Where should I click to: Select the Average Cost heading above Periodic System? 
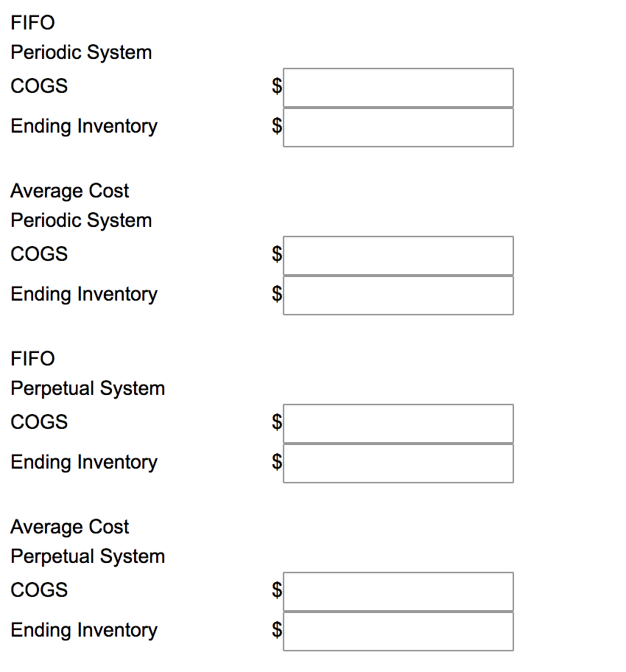point(69,191)
